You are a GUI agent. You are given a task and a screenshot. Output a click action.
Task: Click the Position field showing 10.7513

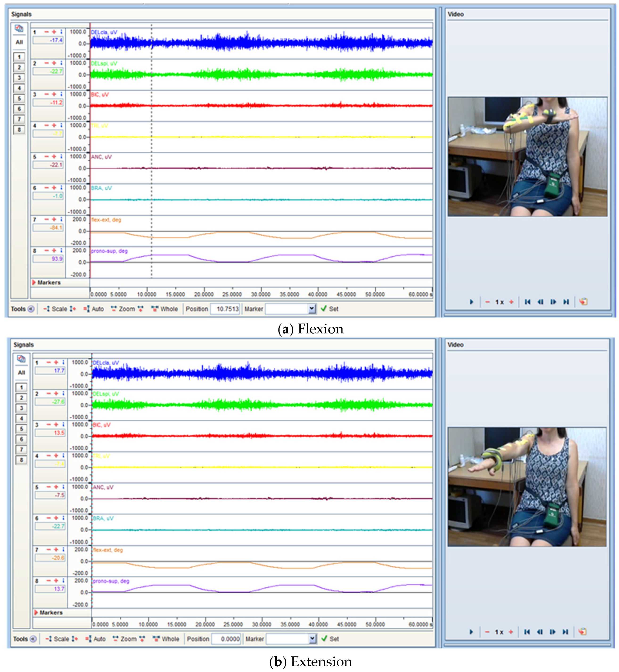coord(225,309)
